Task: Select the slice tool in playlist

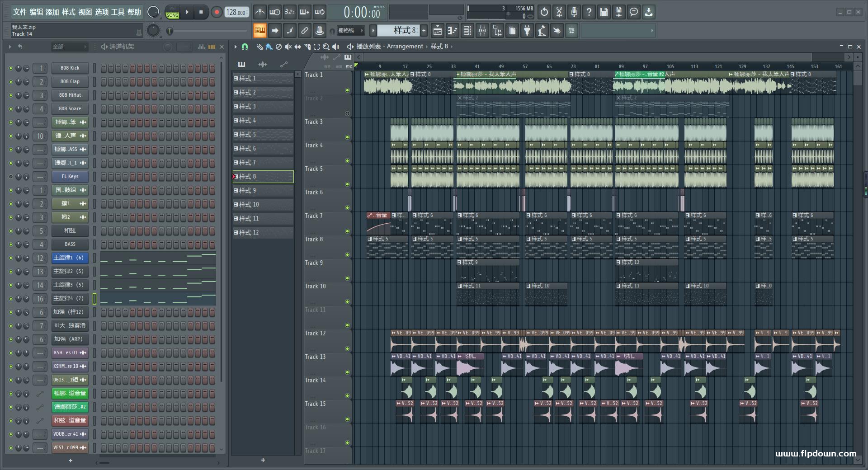Action: point(307,47)
